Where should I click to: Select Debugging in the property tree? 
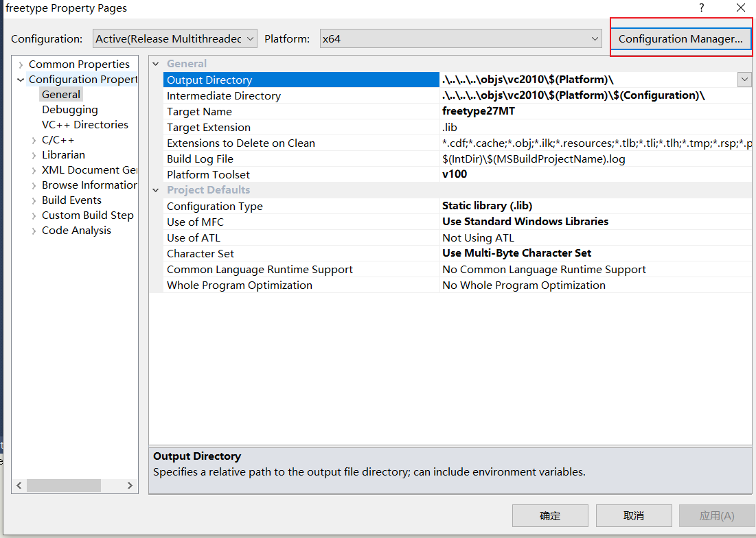tap(70, 110)
